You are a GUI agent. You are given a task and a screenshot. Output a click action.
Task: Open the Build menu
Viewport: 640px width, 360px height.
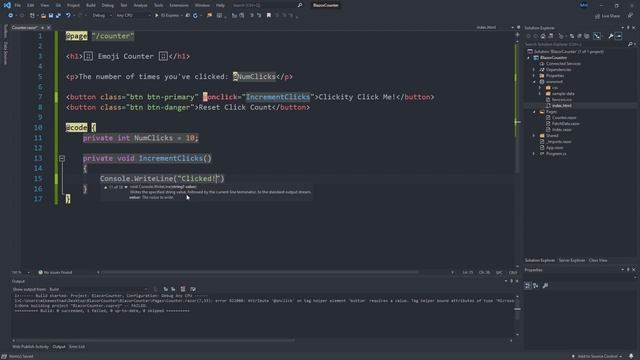point(91,5)
